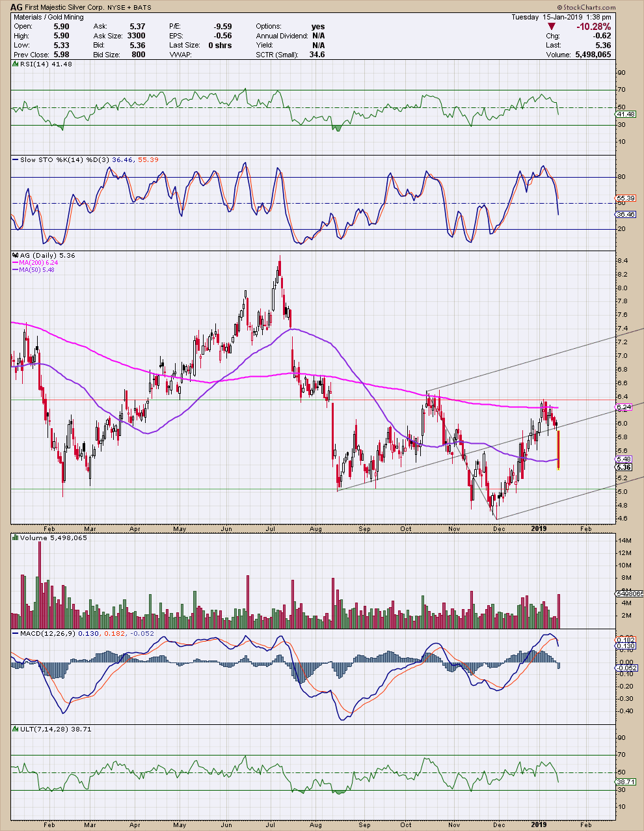Click the 5498065 volume value tag
644x831 pixels.
pyautogui.click(x=629, y=593)
